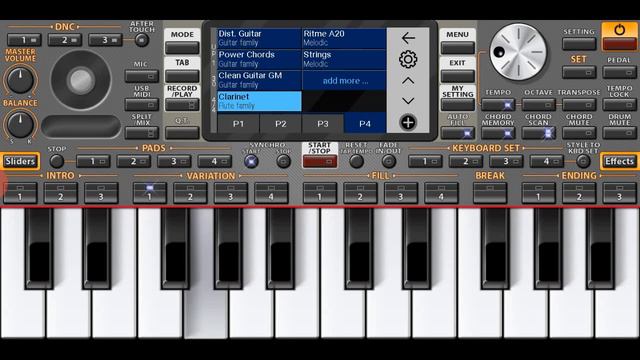
Task: Tap the back arrow in the display
Action: (x=408, y=38)
